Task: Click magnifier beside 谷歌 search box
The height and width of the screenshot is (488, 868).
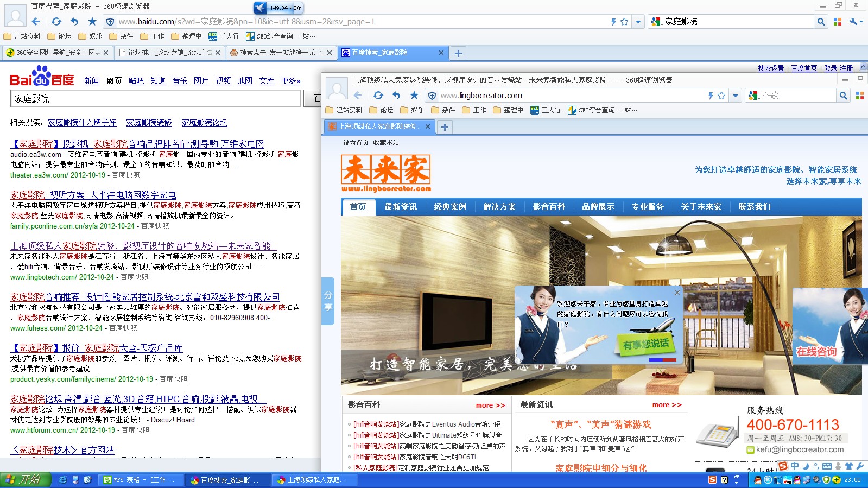Action: (843, 96)
